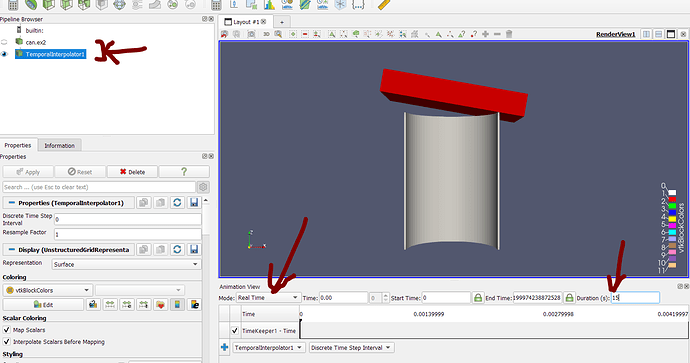
Task: Click the reload icon in Display section
Action: point(177,249)
